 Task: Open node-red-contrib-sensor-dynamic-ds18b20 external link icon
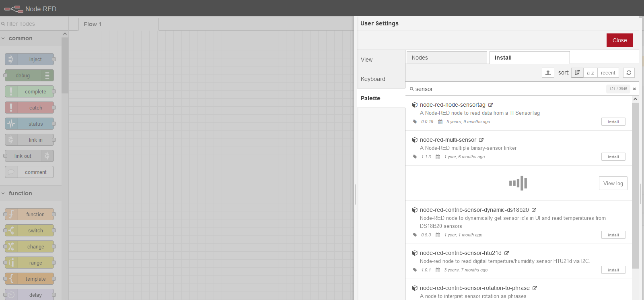pos(534,210)
